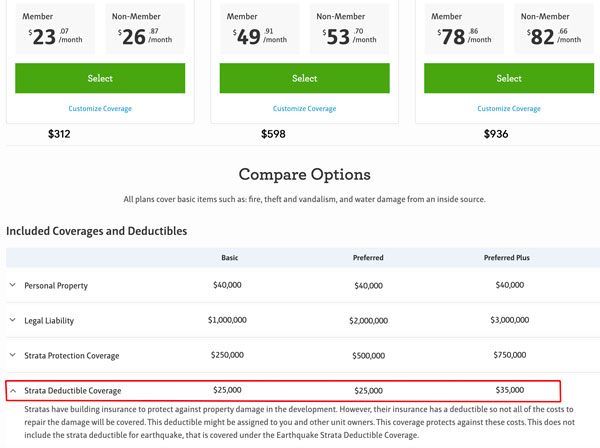
Task: Select the $49.91 per month plan
Action: point(304,78)
